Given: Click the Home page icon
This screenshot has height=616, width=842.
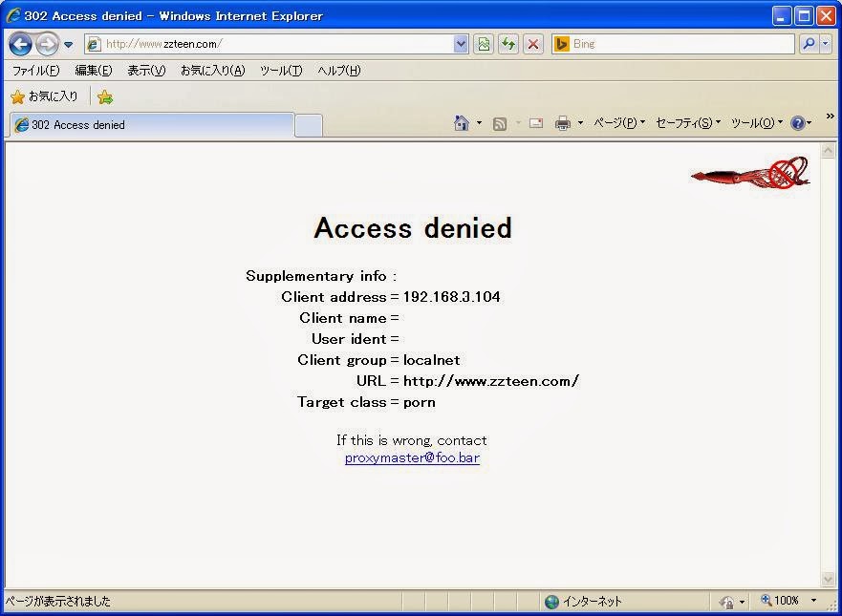Looking at the screenshot, I should pyautogui.click(x=462, y=123).
